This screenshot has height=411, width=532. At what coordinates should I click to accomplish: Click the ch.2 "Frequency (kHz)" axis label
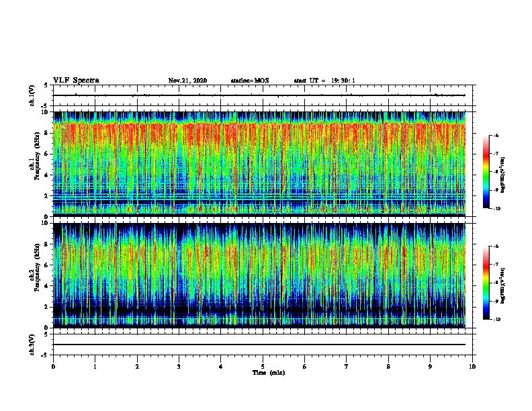[37, 268]
